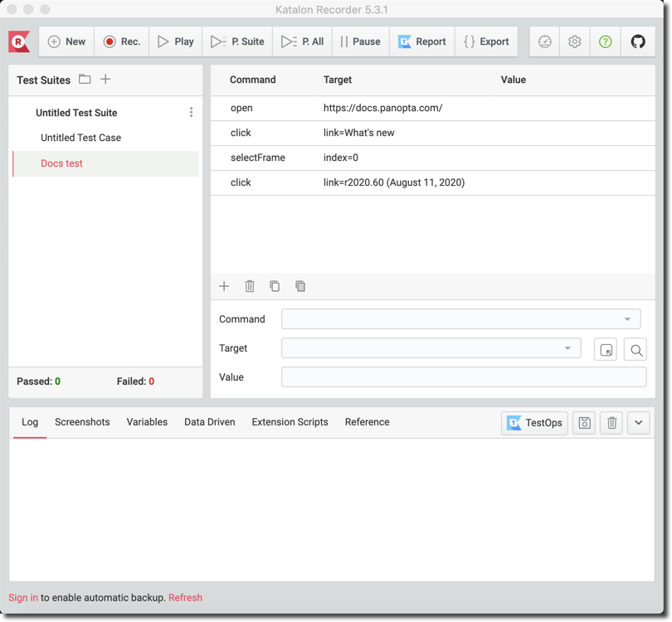This screenshot has width=672, height=622.
Task: Add a new command with plus icon
Action: pyautogui.click(x=224, y=286)
